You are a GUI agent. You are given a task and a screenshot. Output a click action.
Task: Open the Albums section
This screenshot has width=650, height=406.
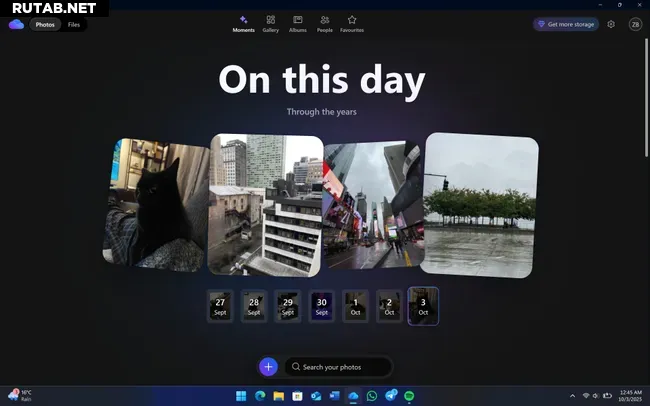click(x=298, y=23)
